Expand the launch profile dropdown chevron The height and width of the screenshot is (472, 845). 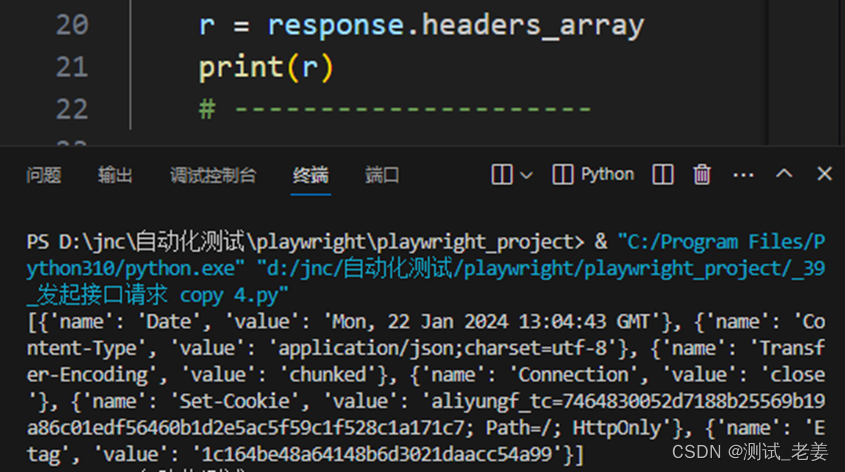527,175
